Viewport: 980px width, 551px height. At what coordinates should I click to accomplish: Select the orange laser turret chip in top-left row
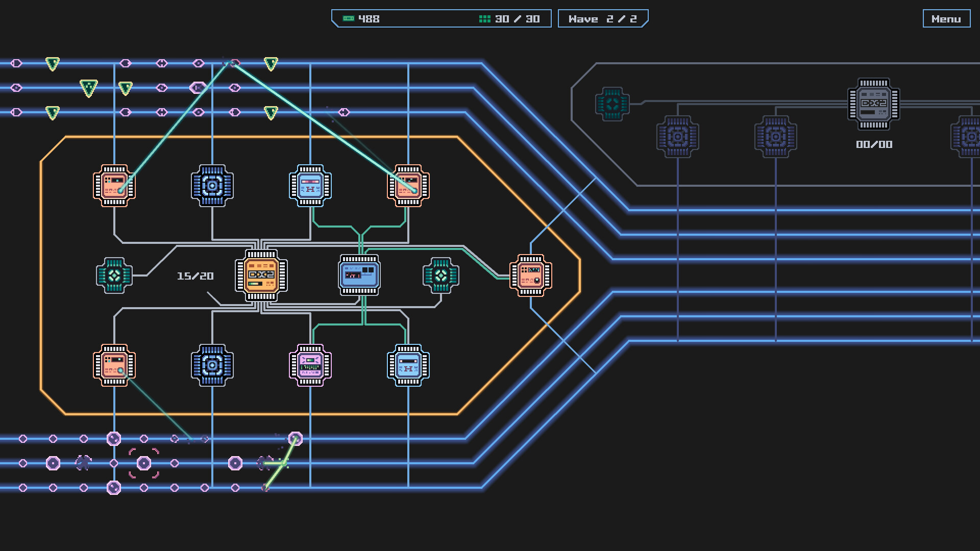tap(114, 186)
